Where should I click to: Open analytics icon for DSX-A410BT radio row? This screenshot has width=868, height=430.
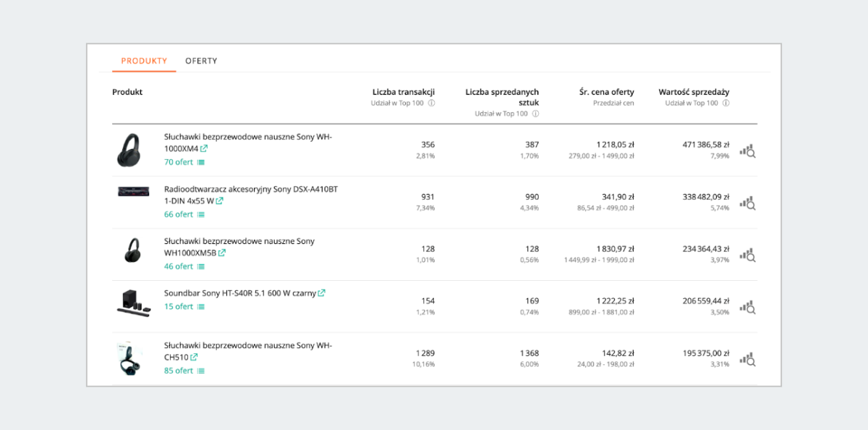[x=747, y=203]
